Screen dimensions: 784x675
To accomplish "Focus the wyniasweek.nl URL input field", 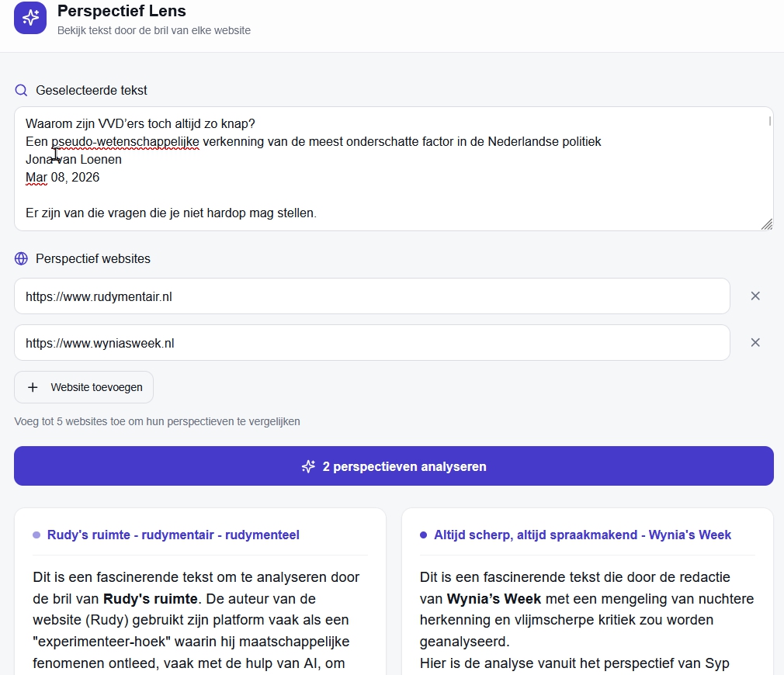I will [x=371, y=342].
